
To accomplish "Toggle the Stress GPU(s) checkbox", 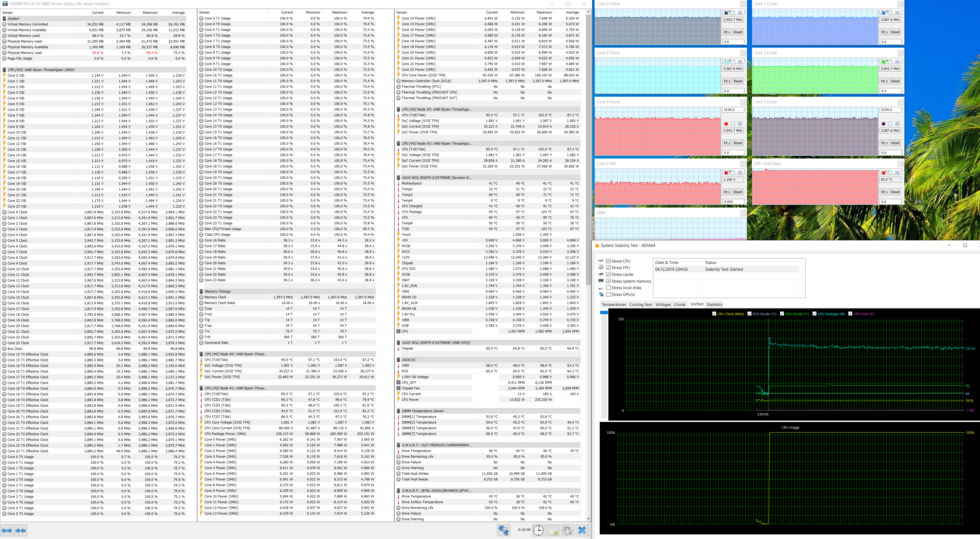I will (608, 295).
